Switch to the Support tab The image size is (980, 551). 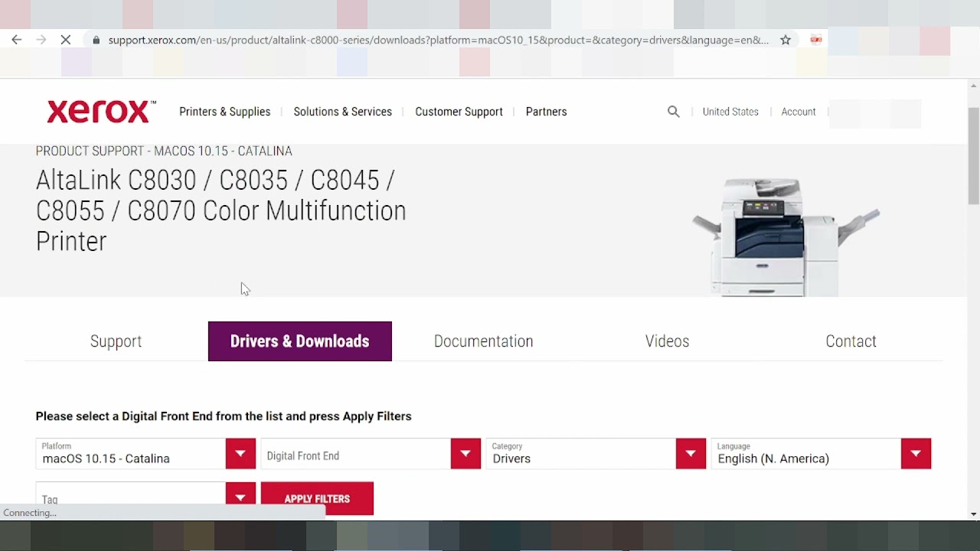[116, 341]
